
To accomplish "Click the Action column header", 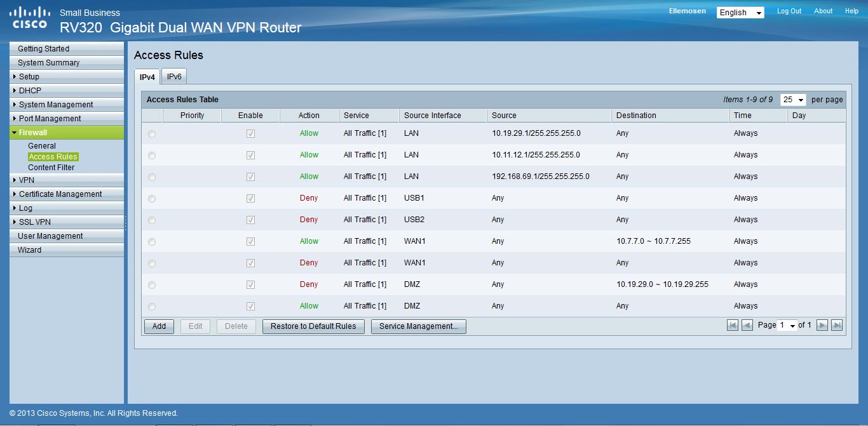I will [x=309, y=116].
